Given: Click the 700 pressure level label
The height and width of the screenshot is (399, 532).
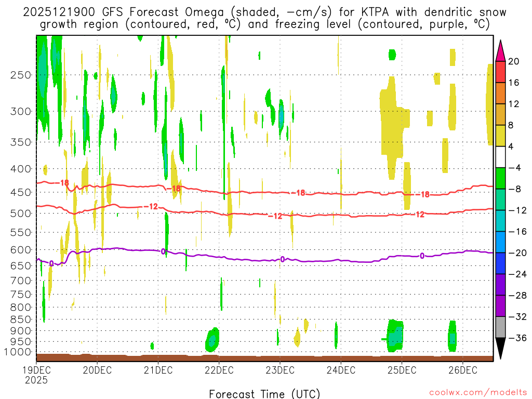Looking at the screenshot, I should tap(21, 281).
